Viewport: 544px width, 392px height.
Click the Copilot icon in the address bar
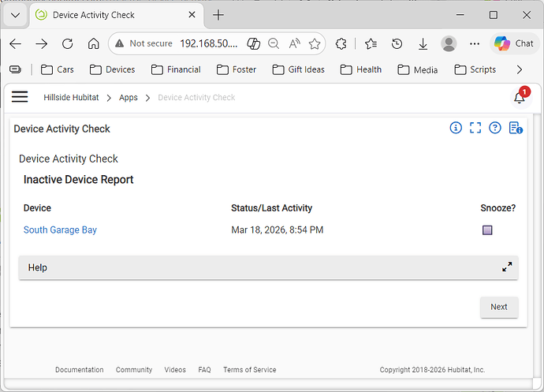[x=254, y=43]
